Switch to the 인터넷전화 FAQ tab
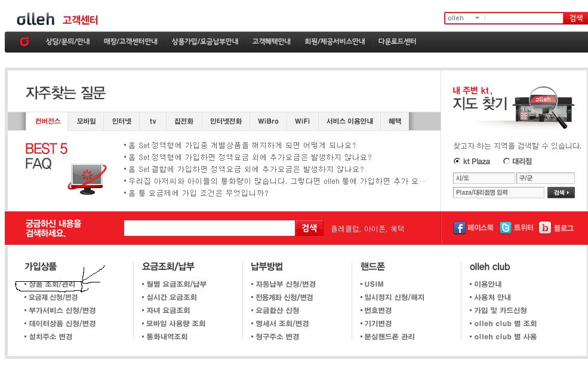Viewport: 588px width, 375px height. click(226, 121)
